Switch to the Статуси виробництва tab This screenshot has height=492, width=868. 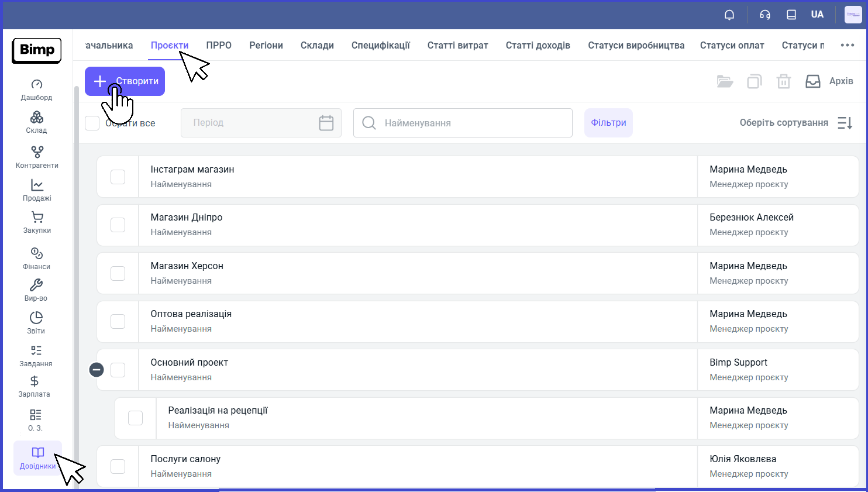pyautogui.click(x=636, y=45)
